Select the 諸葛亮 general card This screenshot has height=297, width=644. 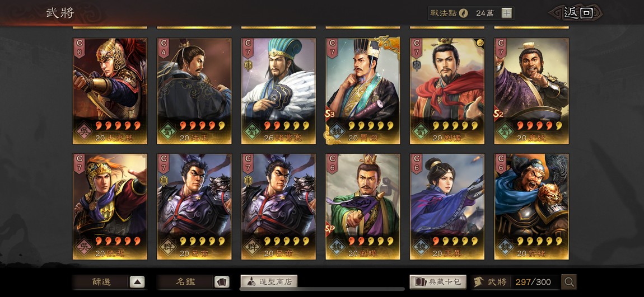(x=278, y=91)
